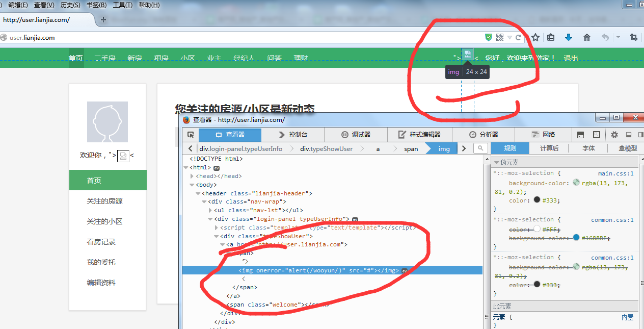
Task: Open the 历史 History menu
Action: coord(70,5)
